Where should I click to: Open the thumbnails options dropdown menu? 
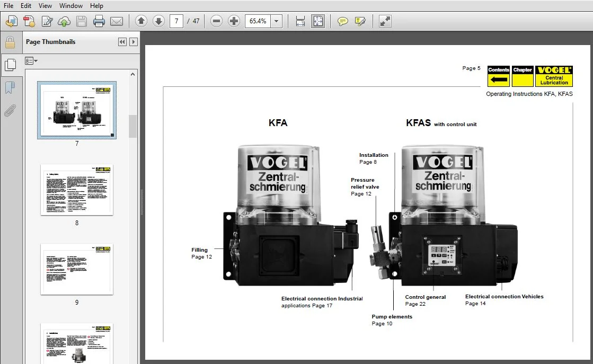[31, 61]
